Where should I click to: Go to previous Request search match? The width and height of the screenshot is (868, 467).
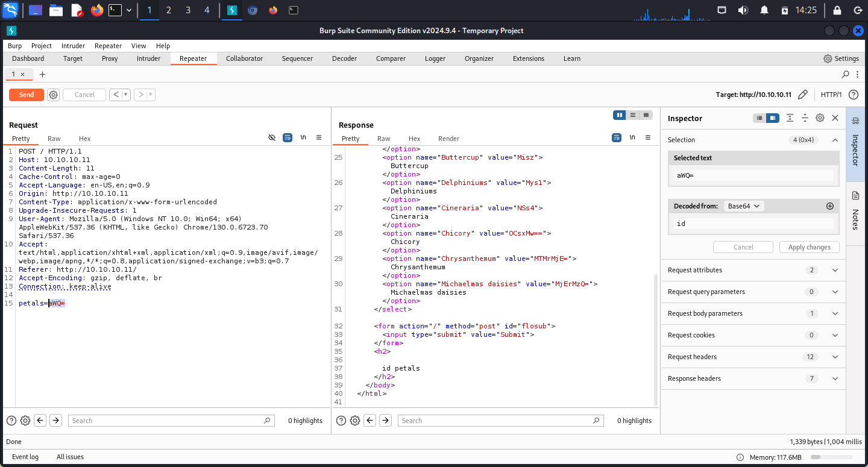(x=40, y=421)
